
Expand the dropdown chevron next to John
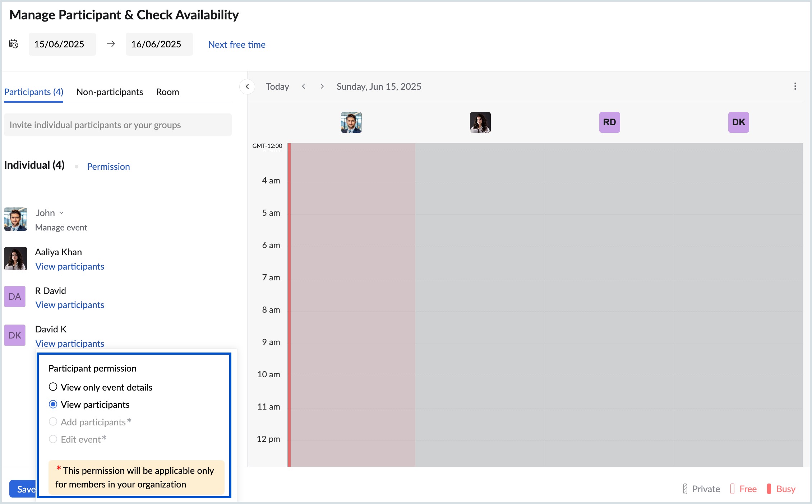(61, 213)
